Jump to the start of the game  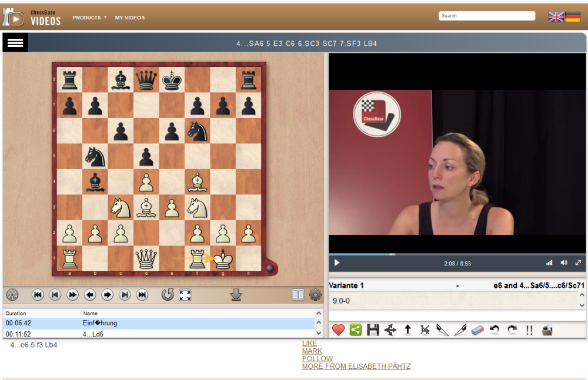click(38, 295)
